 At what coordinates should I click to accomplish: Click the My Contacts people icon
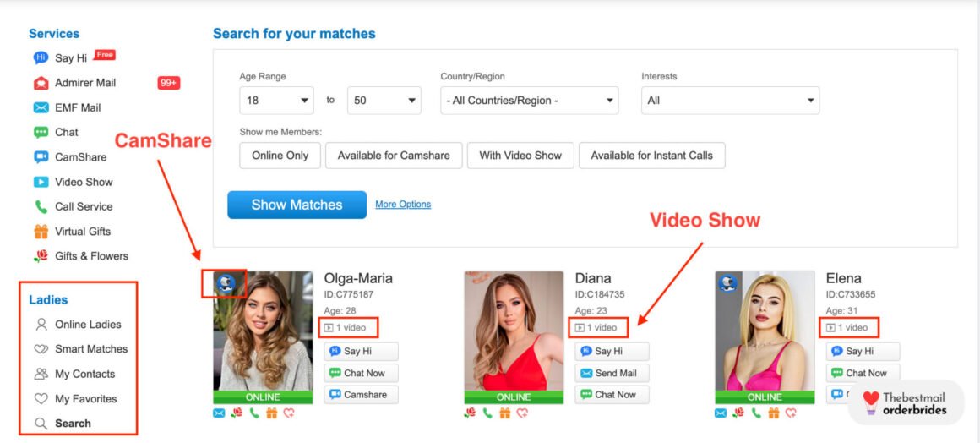click(41, 374)
